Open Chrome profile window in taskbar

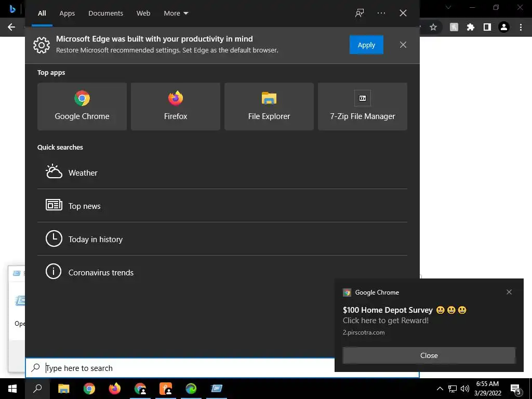(140, 389)
